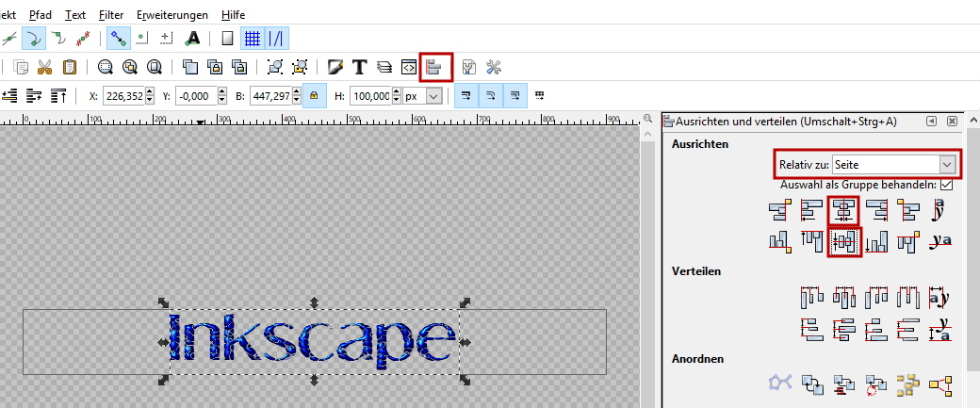Toggle width/height ratio lock button
Viewport: 980px width, 408px height.
[x=314, y=95]
